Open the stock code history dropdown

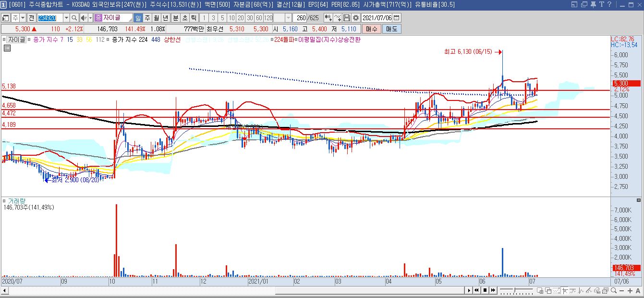[x=66, y=18]
